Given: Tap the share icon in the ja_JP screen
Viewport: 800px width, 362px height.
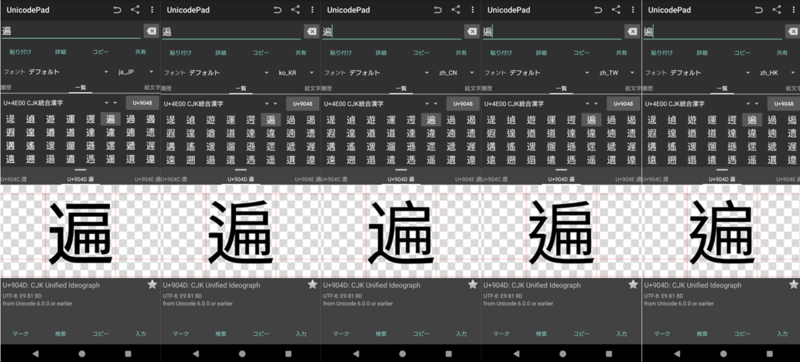Looking at the screenshot, I should pyautogui.click(x=135, y=9).
